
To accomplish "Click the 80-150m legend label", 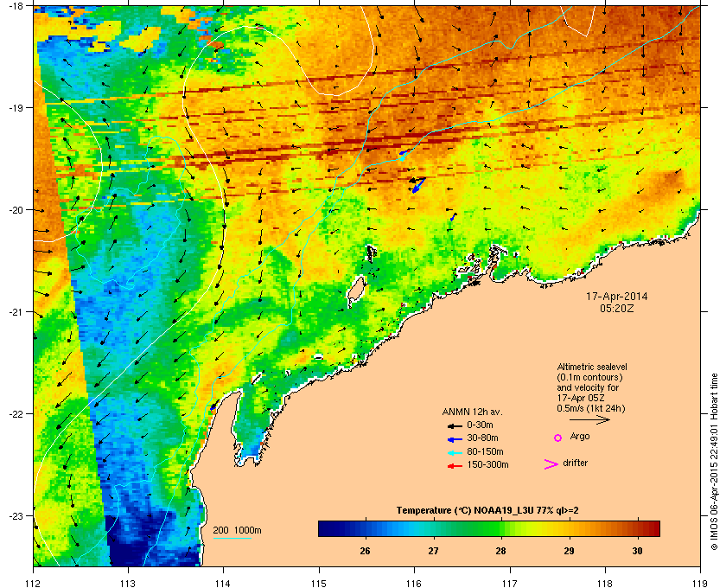I will point(485,451).
